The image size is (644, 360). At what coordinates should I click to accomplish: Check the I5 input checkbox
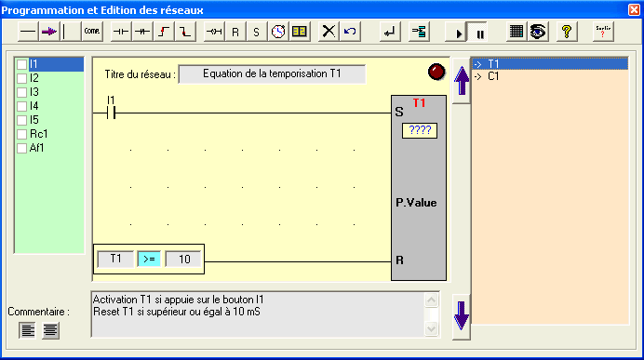tap(21, 120)
